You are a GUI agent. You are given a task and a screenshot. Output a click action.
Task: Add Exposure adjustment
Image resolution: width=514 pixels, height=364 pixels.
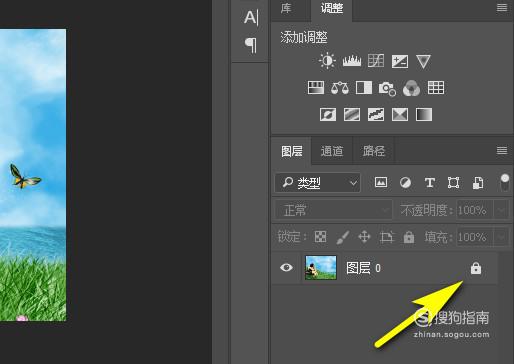pos(400,61)
